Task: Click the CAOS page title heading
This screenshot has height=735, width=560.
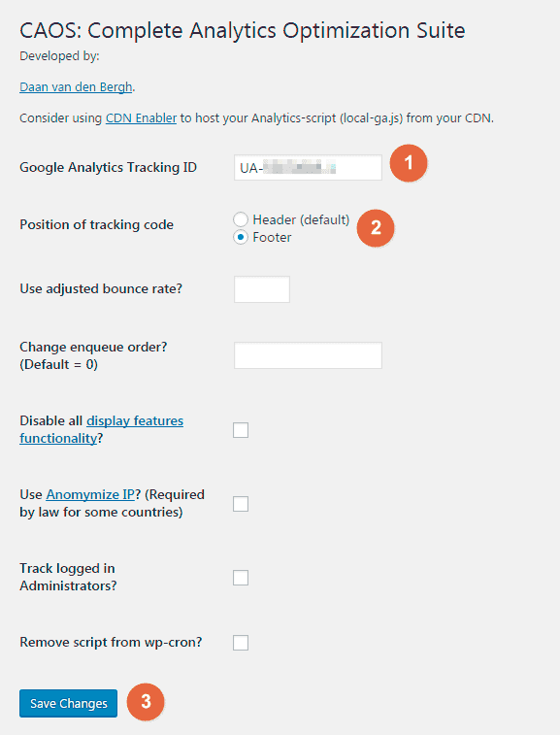Action: (243, 30)
